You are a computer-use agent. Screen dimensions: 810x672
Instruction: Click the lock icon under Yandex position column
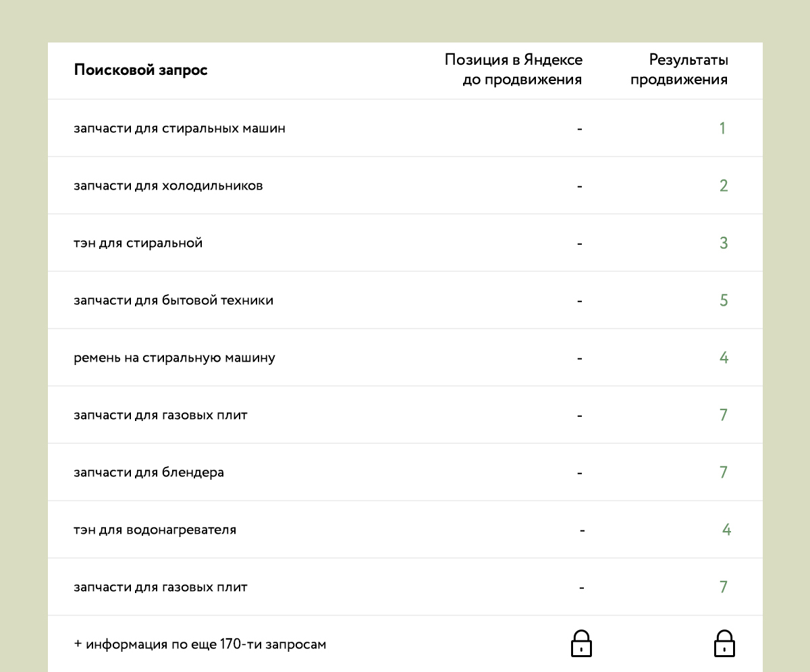pos(581,644)
